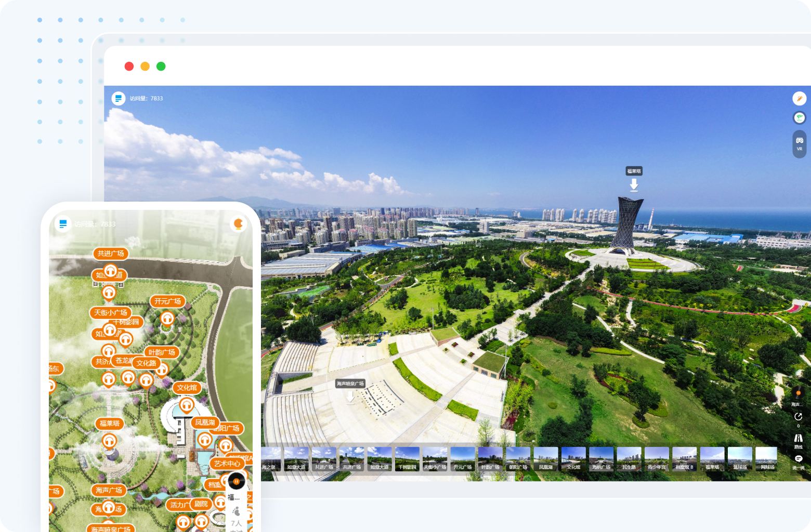Select the 民生路 scene thumbnail
Screen dimensions: 811x532
coord(629,459)
